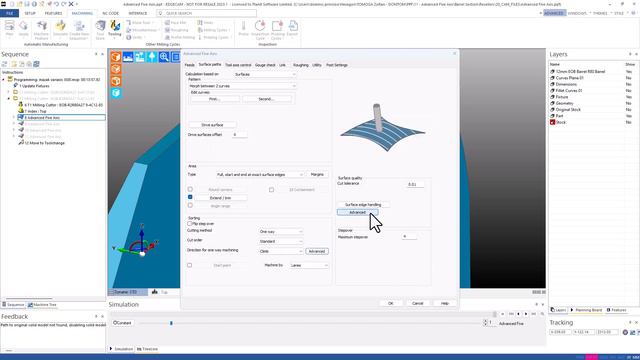Viewport: 640px width, 360px height.
Task: Click the second orange cube view icon
Action: pyautogui.click(x=116, y=69)
